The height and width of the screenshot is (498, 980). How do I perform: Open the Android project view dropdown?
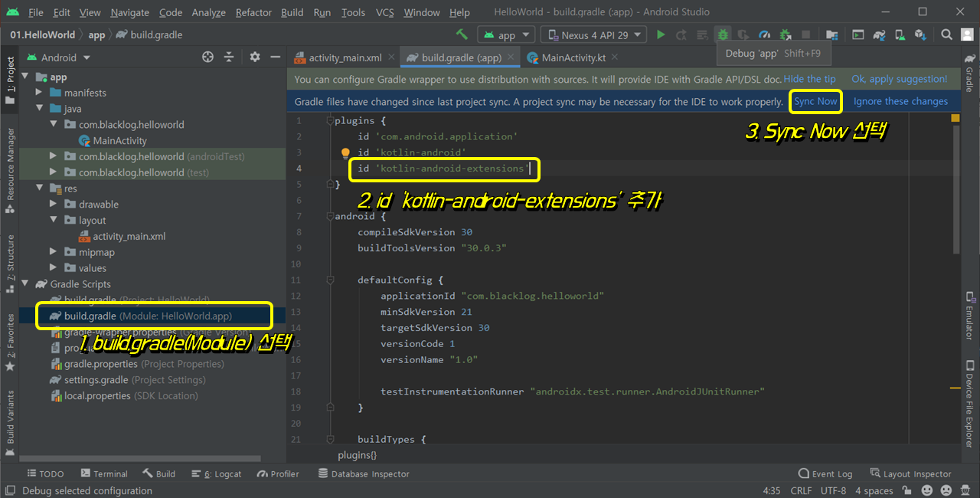pyautogui.click(x=58, y=57)
